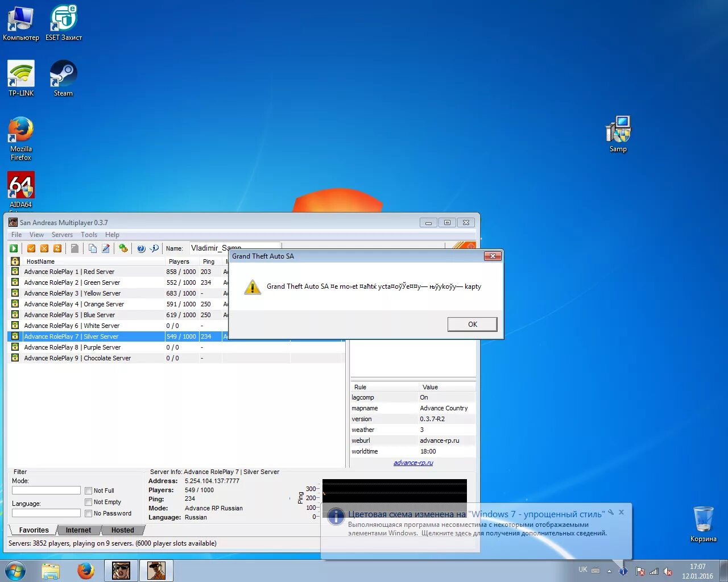
Task: Click the Language filter input field
Action: point(46,513)
